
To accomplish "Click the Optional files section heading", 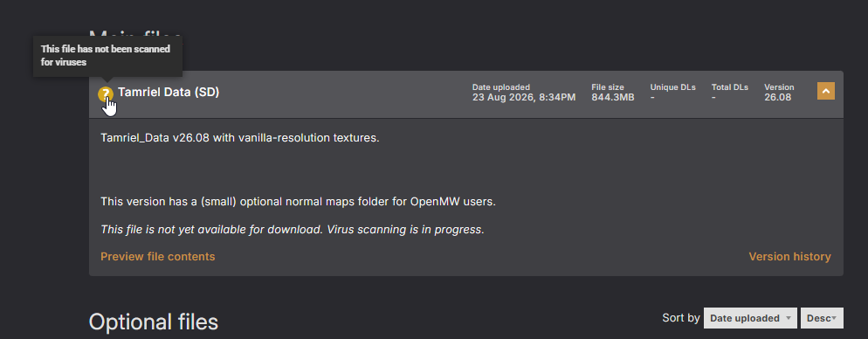I will [x=154, y=322].
